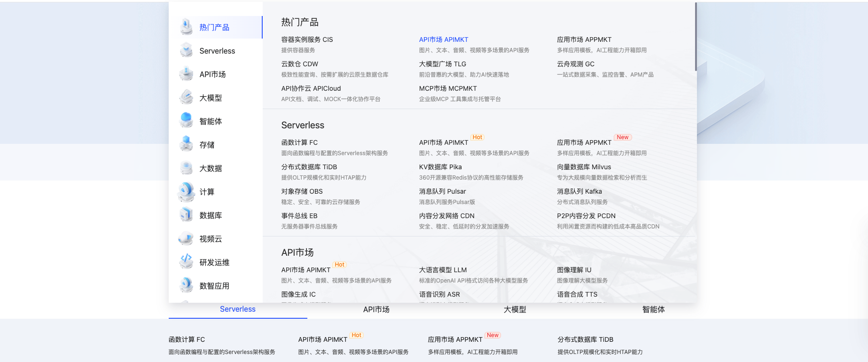Open 向量数据库 Milvus product link

tap(584, 167)
